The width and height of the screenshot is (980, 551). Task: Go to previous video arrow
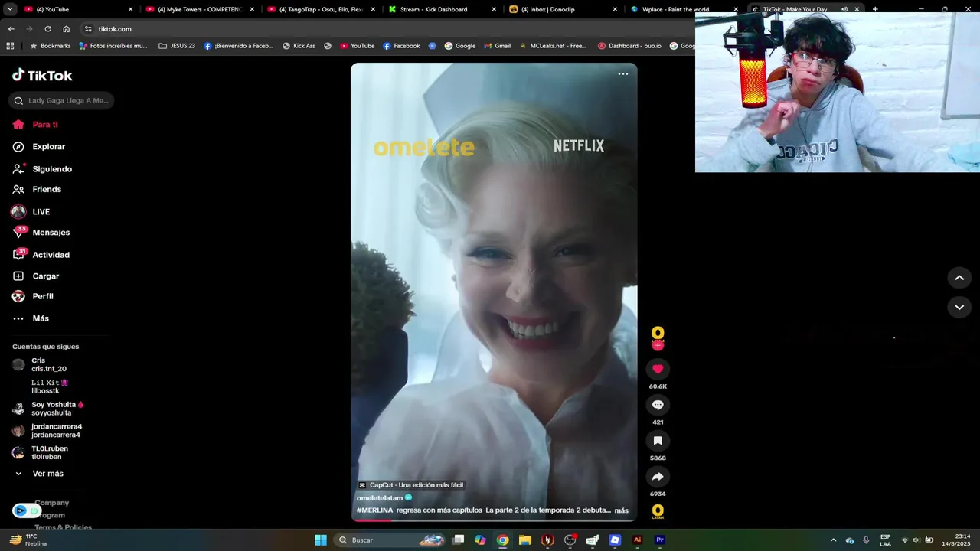coord(959,278)
